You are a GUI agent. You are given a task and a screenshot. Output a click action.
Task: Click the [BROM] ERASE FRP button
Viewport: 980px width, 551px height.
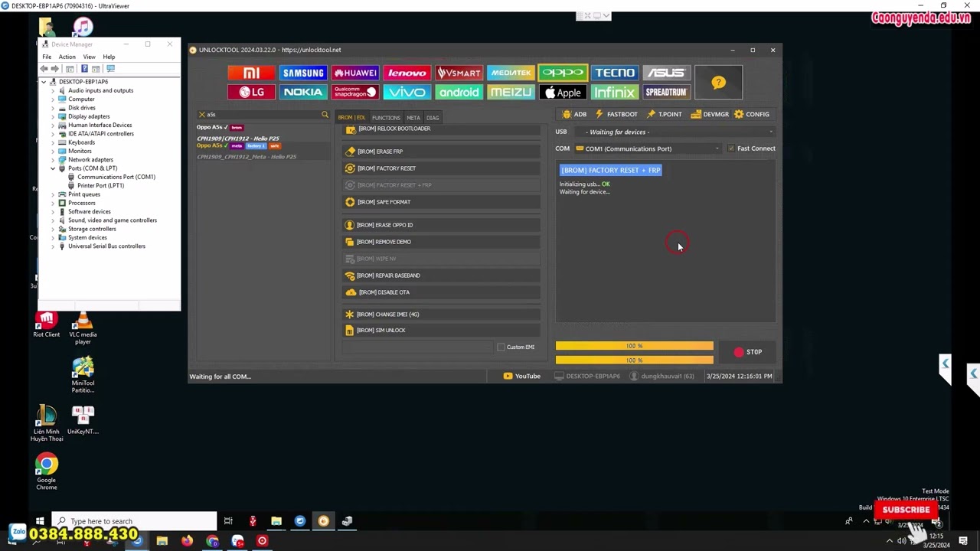(x=442, y=152)
